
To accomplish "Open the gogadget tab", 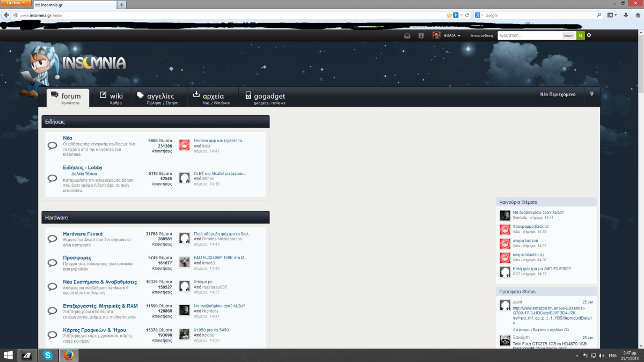I will 265,98.
